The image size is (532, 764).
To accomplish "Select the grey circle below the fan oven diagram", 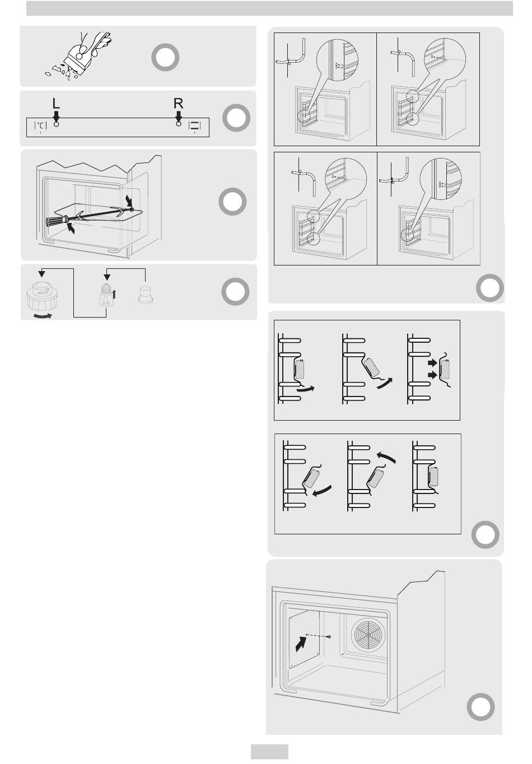I will click(x=481, y=707).
